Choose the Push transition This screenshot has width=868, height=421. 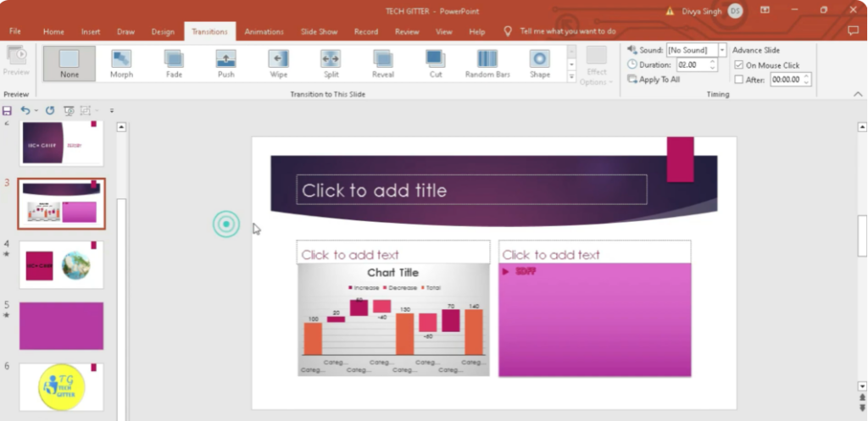point(225,64)
